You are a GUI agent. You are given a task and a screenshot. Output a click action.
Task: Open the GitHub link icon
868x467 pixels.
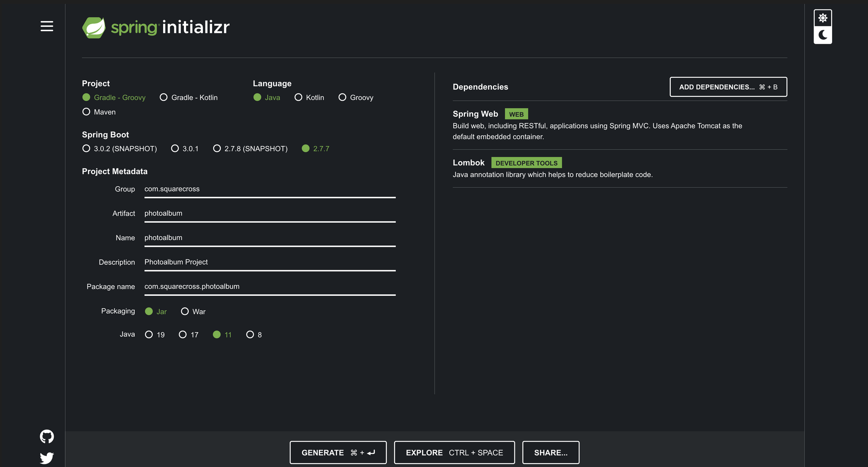coord(47,436)
